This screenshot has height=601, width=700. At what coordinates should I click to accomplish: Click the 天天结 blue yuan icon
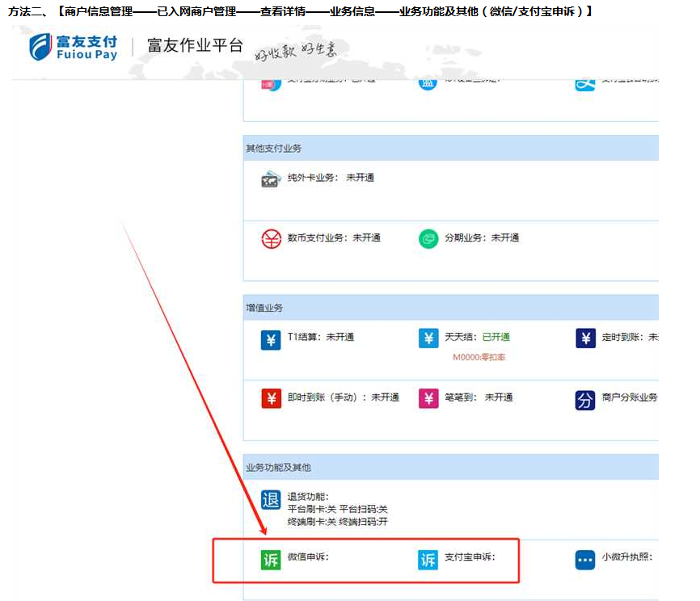point(428,339)
